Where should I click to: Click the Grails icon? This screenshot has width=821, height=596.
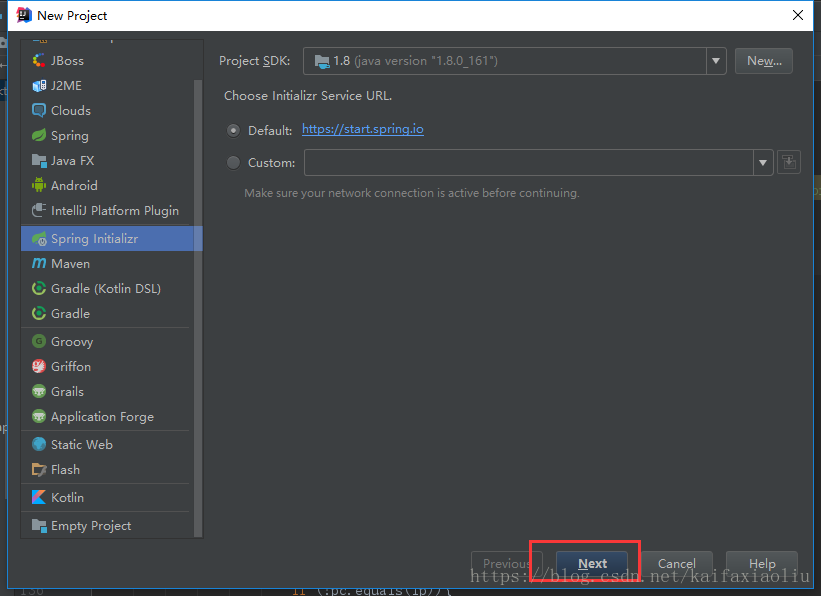tap(39, 392)
